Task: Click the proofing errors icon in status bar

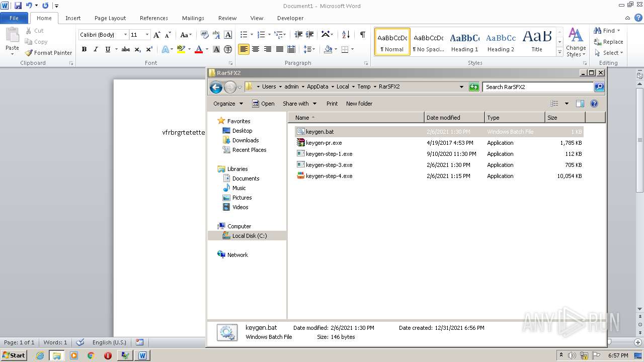Action: coord(80,342)
